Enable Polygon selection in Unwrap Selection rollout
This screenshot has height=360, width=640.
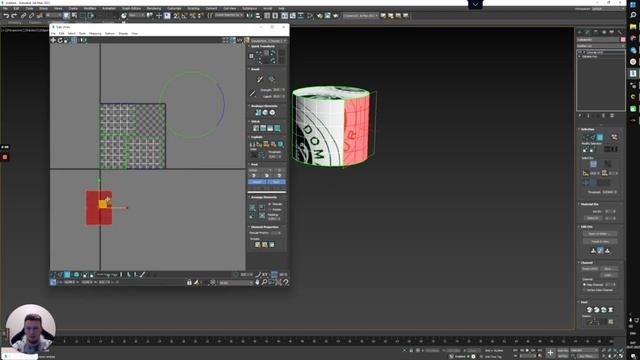pos(600,138)
